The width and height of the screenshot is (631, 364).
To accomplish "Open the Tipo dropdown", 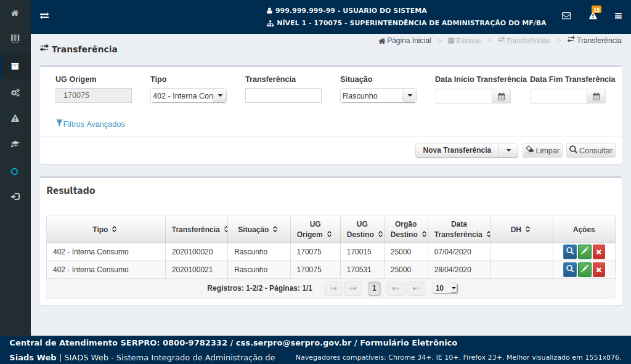I will pyautogui.click(x=189, y=95).
